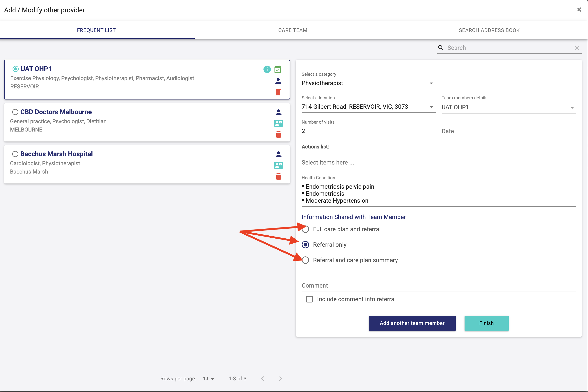Choose Referral and care plan summary option
The height and width of the screenshot is (392, 588).
pos(305,260)
